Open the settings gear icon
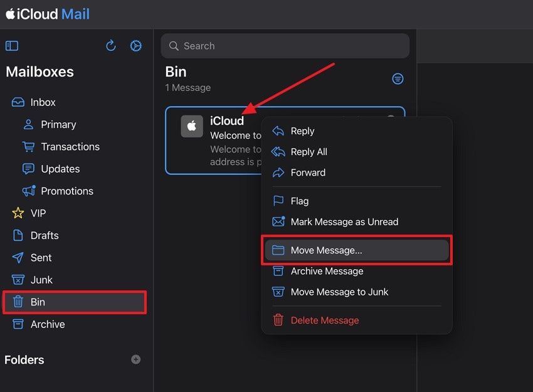This screenshot has height=392, width=533. coord(136,46)
